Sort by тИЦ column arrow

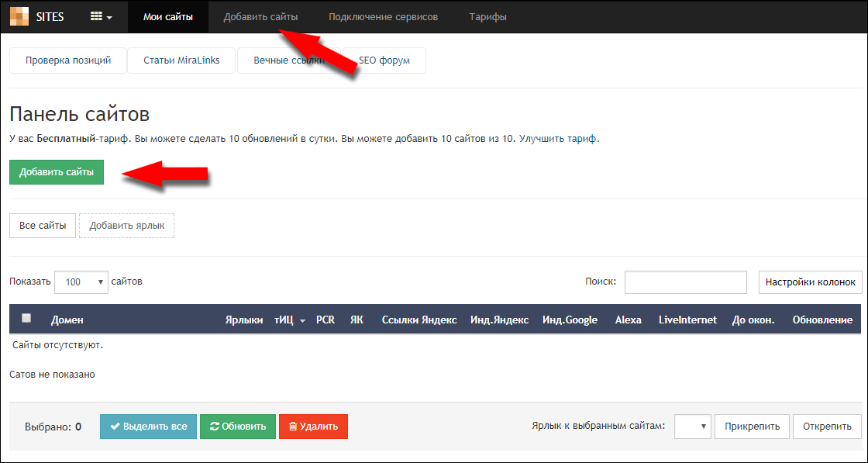coord(302,320)
